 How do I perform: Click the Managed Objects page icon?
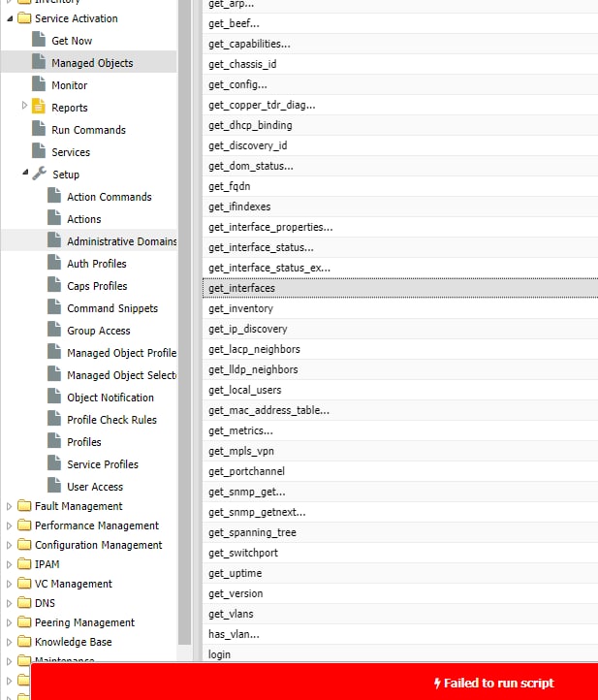pos(39,62)
